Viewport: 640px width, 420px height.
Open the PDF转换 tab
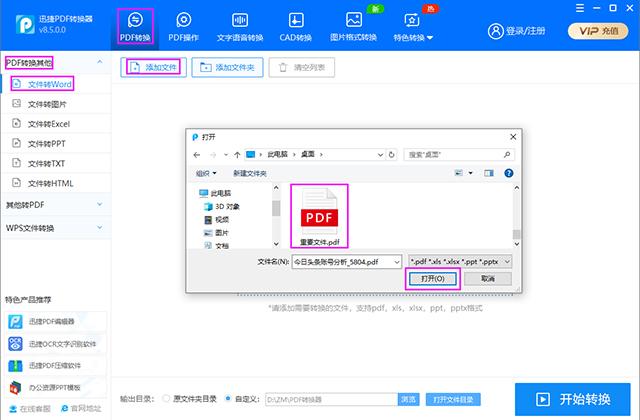135,27
